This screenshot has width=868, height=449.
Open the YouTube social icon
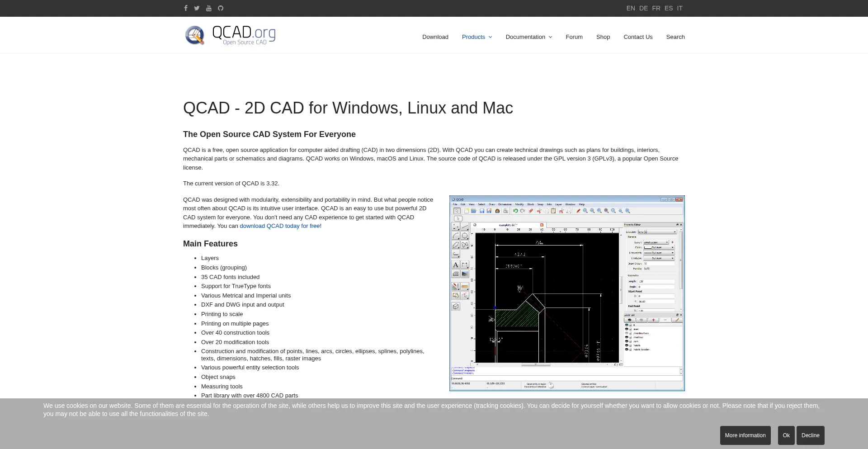pos(209,8)
